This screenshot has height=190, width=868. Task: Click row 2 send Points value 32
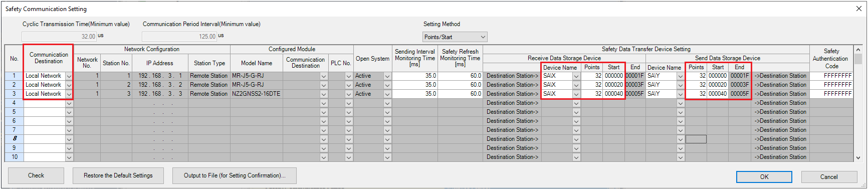pyautogui.click(x=696, y=85)
